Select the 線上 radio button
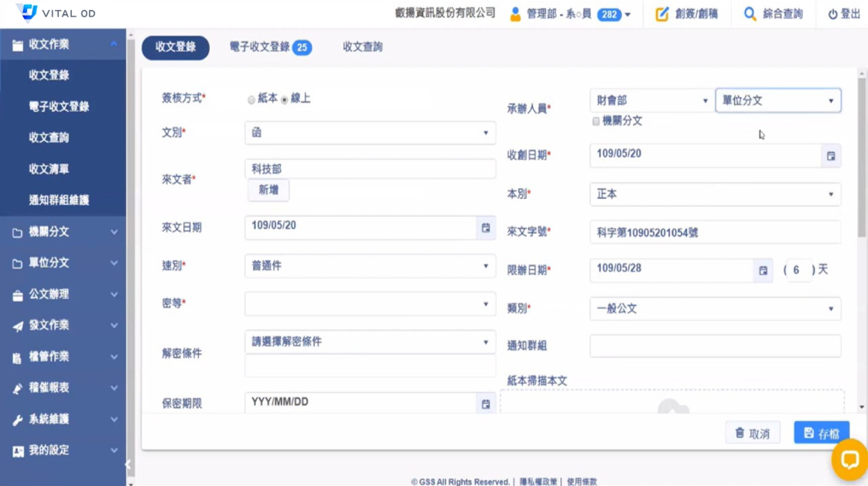The image size is (868, 486). [x=285, y=100]
